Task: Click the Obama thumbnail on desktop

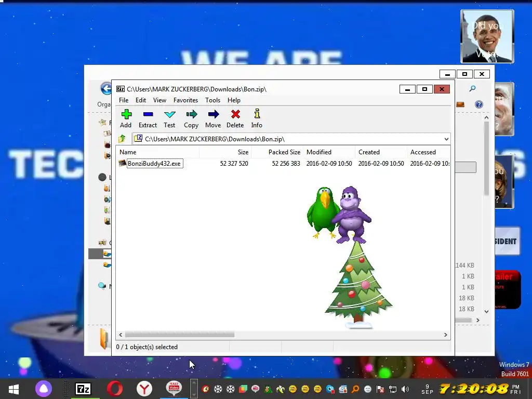Action: [487, 36]
